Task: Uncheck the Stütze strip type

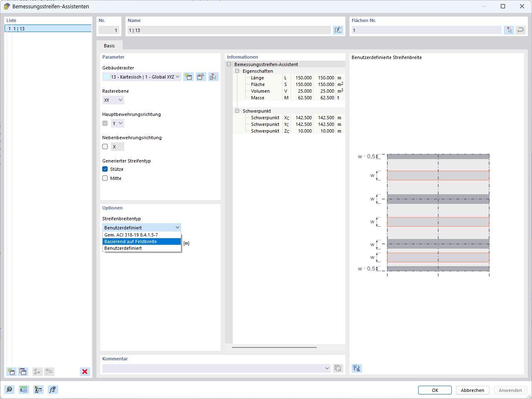Action: point(105,169)
